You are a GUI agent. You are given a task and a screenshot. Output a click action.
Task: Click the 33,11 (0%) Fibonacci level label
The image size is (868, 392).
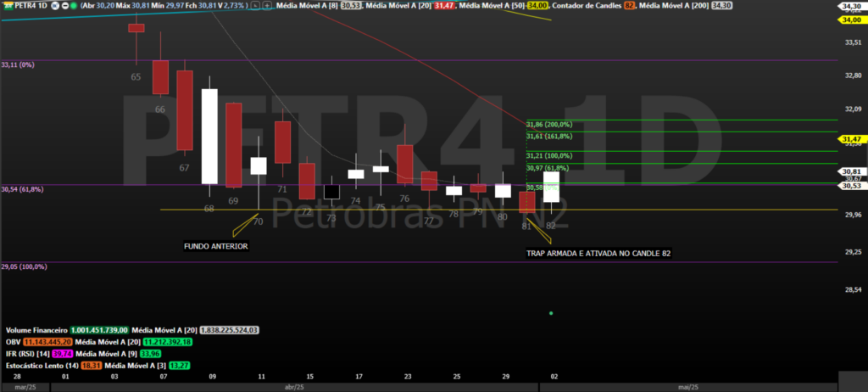18,64
